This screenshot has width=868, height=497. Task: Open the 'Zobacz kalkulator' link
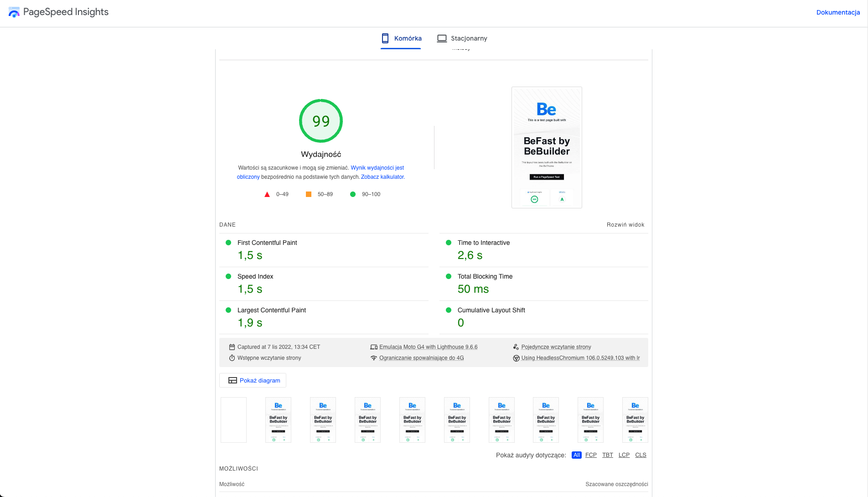pos(382,177)
